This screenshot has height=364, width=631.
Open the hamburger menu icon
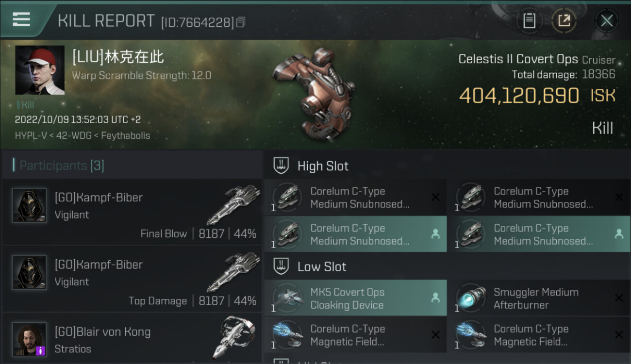click(21, 19)
